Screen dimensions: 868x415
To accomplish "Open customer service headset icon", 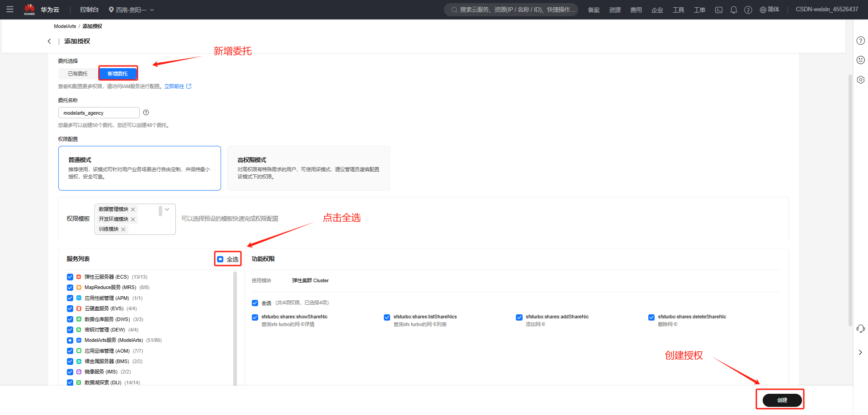I will click(861, 329).
